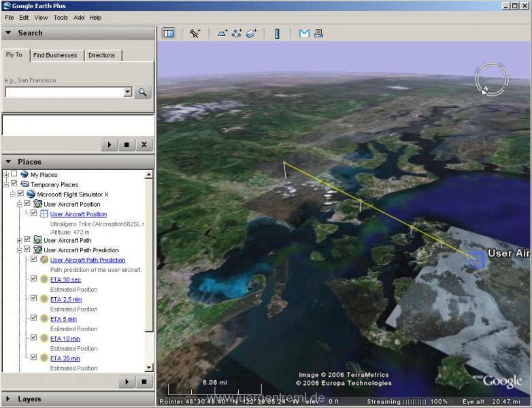Play the search results tour
This screenshot has width=532, height=408.
click(x=110, y=145)
